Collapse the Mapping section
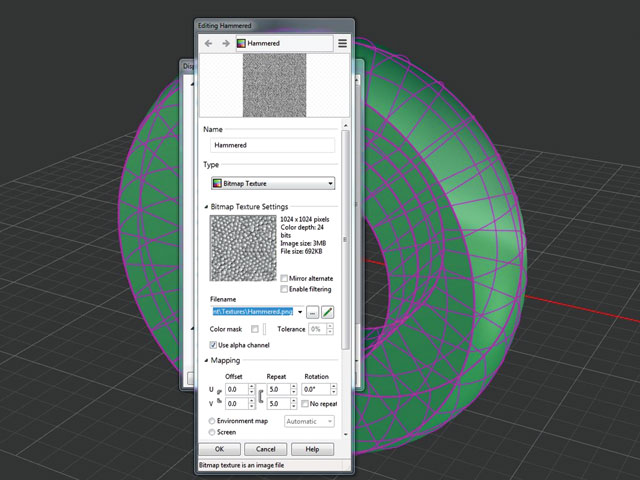The image size is (640, 480). 206,360
